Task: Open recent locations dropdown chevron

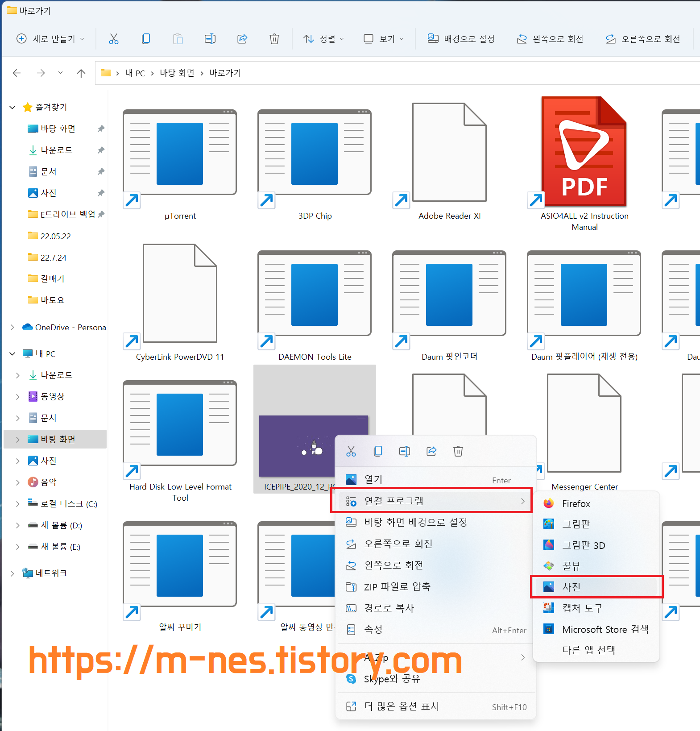Action: (x=60, y=73)
